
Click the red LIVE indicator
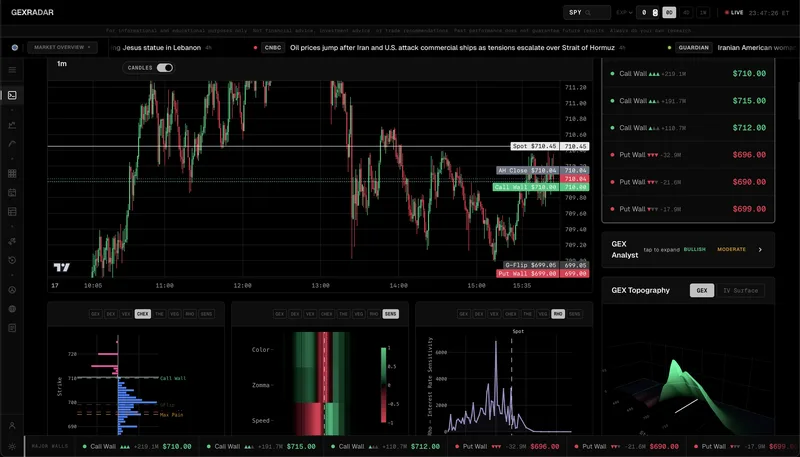(x=734, y=13)
